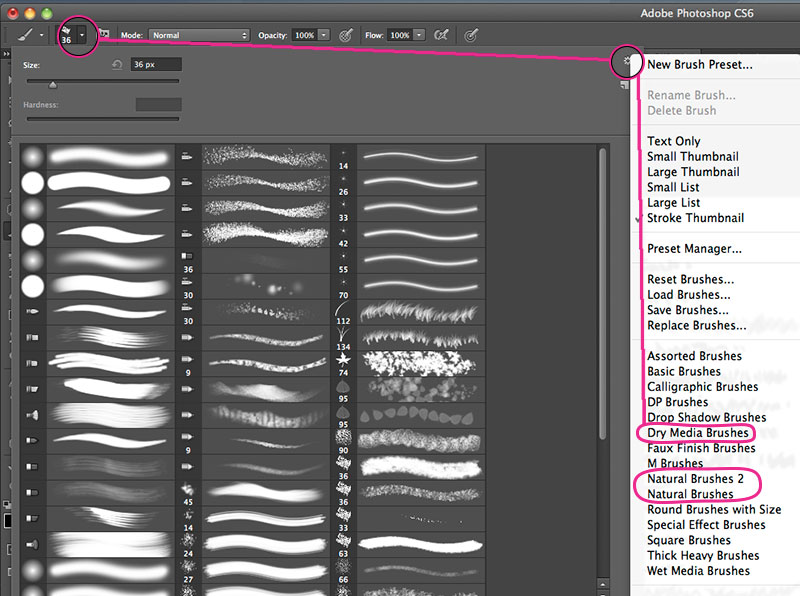
Task: Select Small Thumbnail view
Action: pos(692,156)
